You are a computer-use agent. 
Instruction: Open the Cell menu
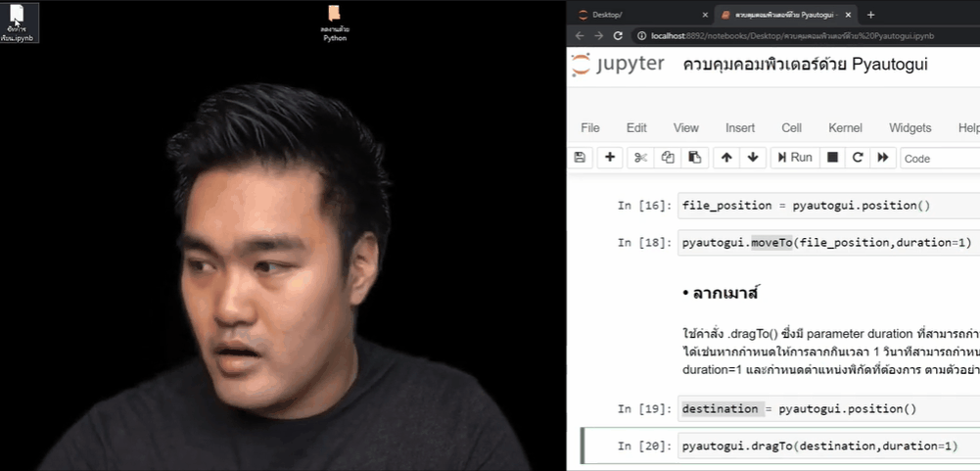[x=791, y=128]
